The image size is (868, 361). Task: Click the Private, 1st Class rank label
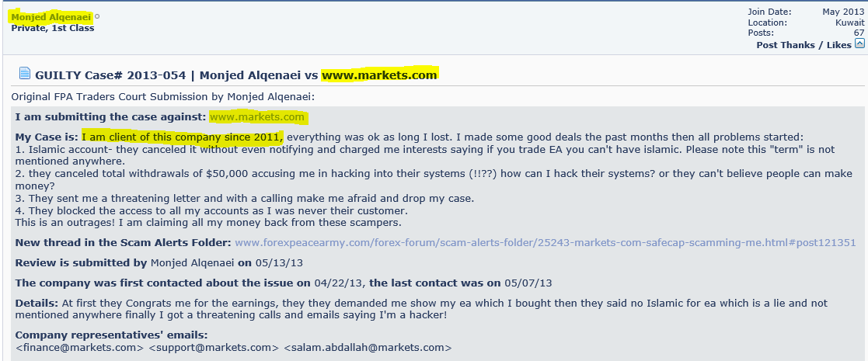pyautogui.click(x=53, y=28)
